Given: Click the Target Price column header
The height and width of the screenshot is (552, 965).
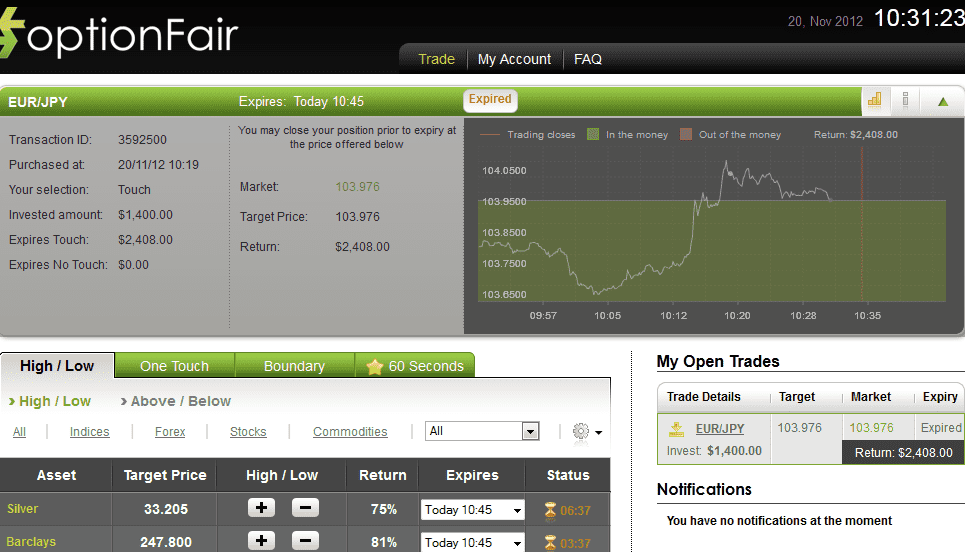Looking at the screenshot, I should click(165, 475).
